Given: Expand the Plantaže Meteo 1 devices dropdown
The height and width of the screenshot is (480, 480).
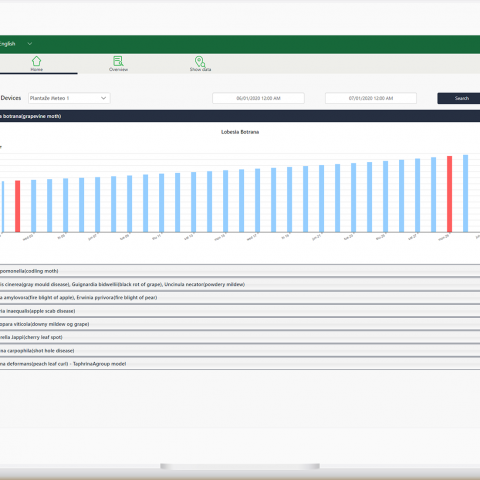Looking at the screenshot, I should (x=69, y=98).
